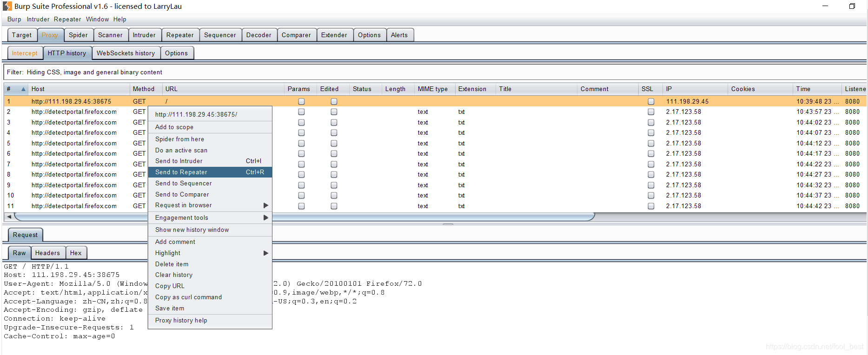Switch to the Headers view tab
Image resolution: width=868 pixels, height=355 pixels.
(47, 253)
